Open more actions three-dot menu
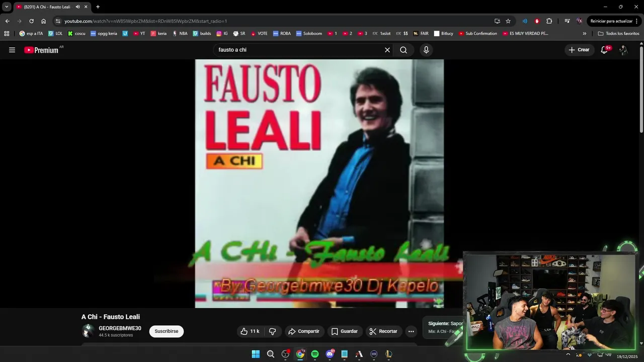This screenshot has width=644, height=362. point(411,331)
